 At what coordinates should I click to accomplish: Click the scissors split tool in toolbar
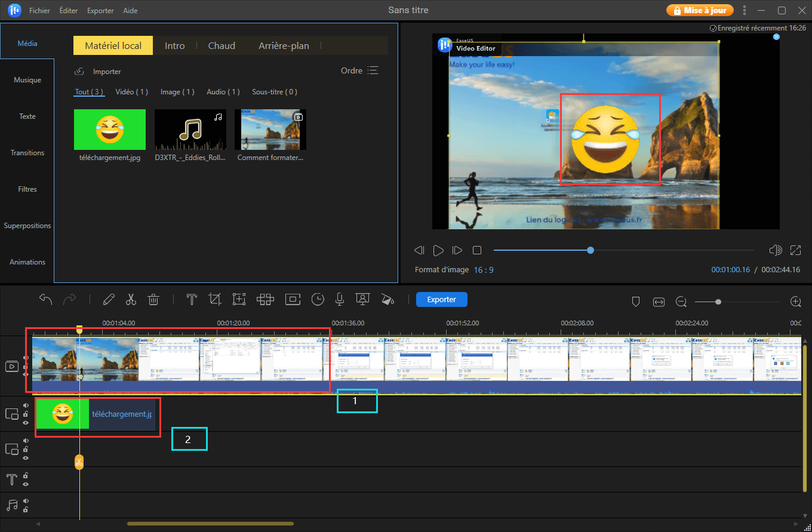click(x=131, y=300)
